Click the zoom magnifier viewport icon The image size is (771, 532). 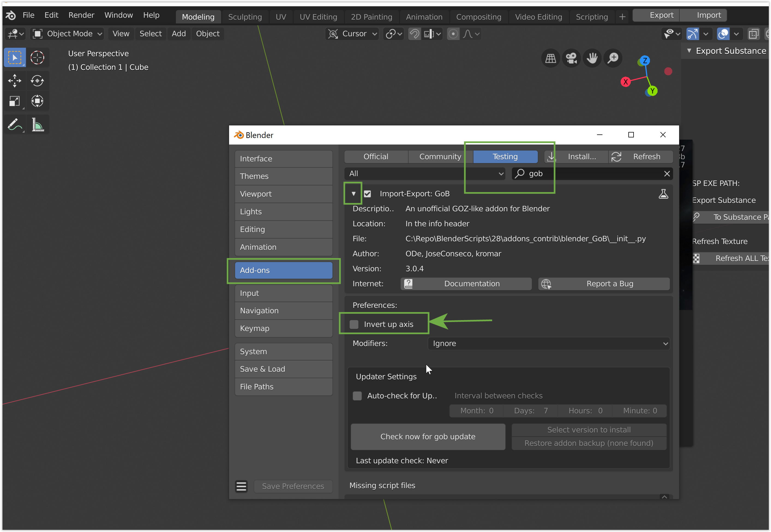pyautogui.click(x=613, y=58)
